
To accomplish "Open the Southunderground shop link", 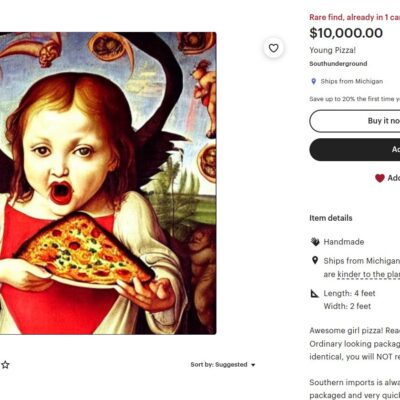I will point(338,64).
